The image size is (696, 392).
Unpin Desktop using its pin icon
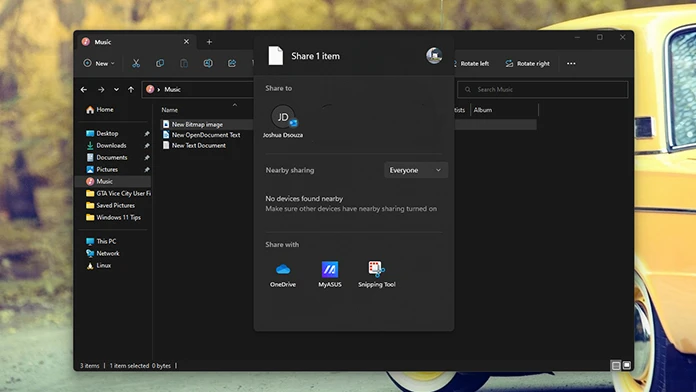coord(146,133)
